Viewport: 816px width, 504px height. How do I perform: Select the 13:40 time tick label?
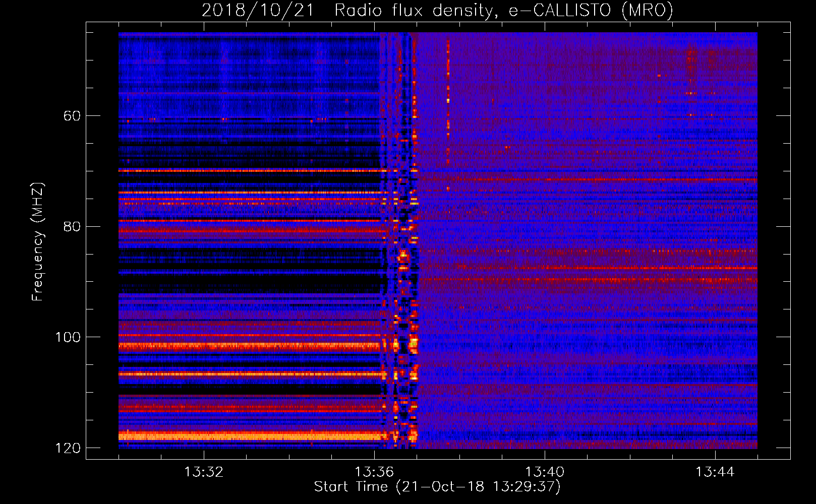click(545, 472)
